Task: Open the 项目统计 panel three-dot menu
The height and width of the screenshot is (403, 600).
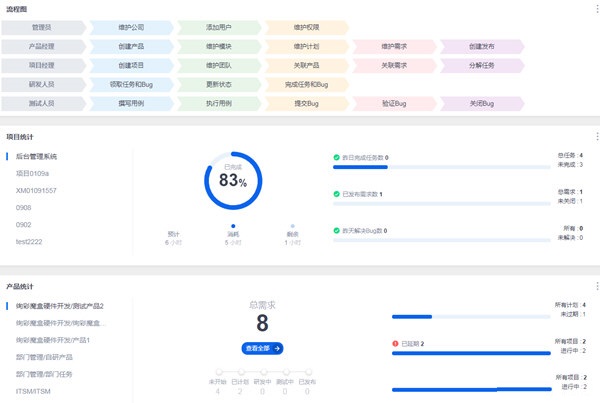Action: (597, 137)
